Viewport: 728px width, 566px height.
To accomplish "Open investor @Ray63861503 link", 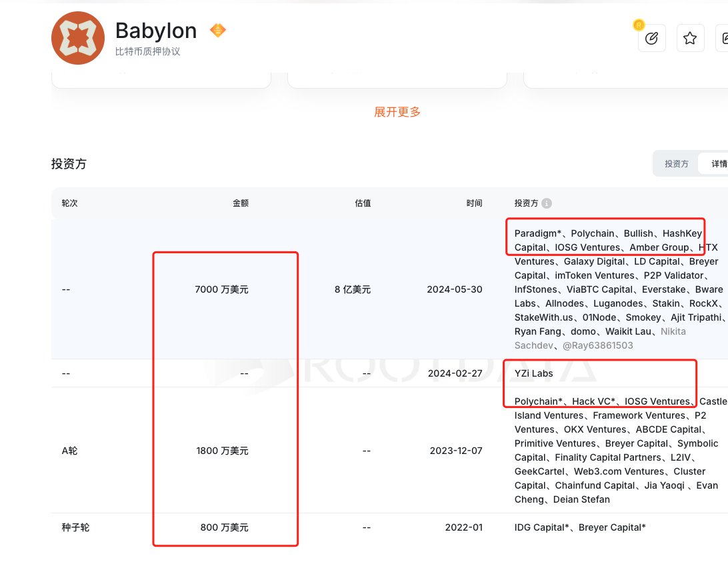I will tap(597, 345).
